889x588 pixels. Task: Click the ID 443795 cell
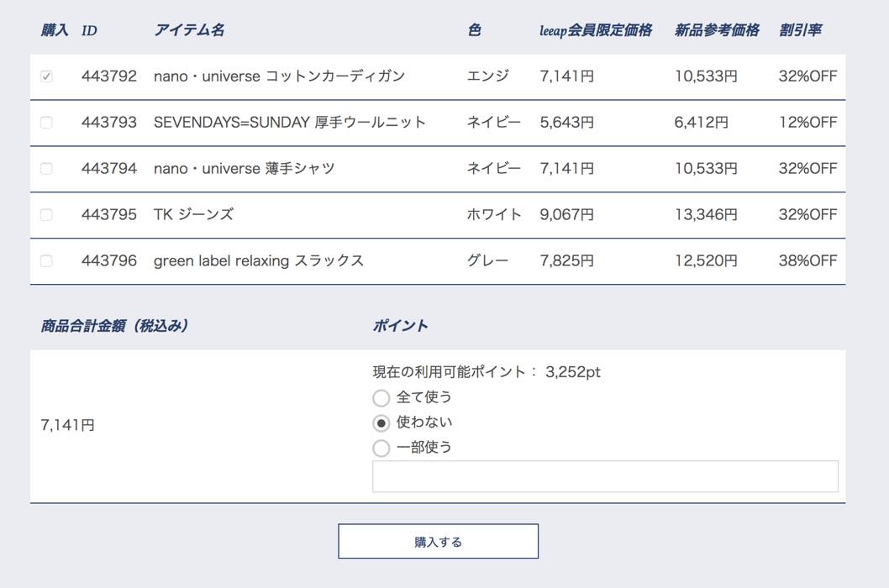tap(109, 214)
